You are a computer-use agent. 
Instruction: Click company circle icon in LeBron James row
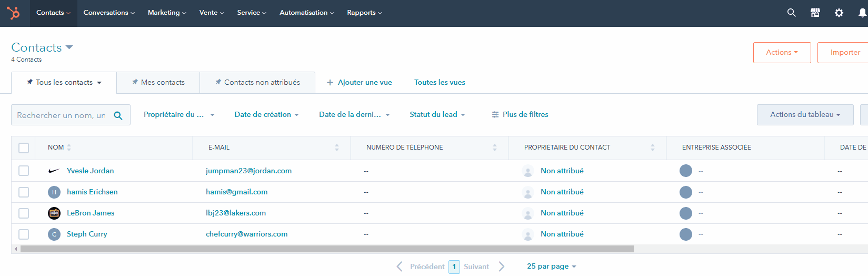pyautogui.click(x=686, y=213)
